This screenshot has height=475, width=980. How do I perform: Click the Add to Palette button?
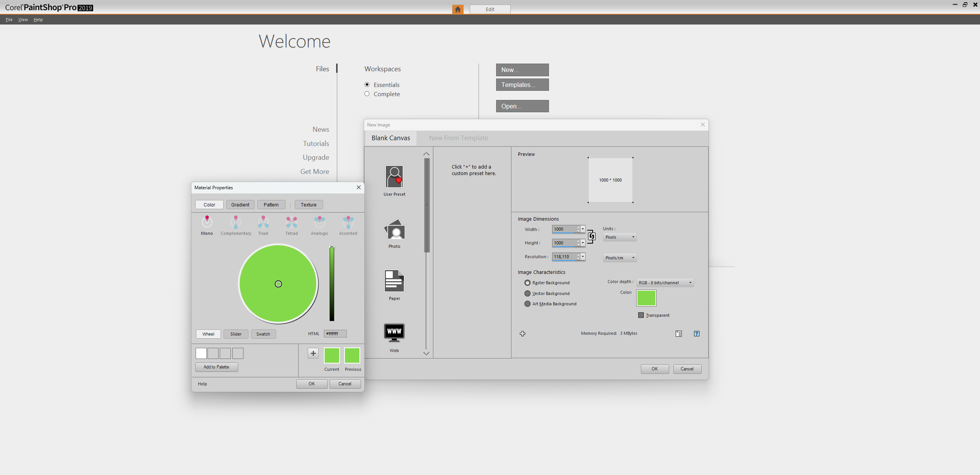(x=216, y=367)
